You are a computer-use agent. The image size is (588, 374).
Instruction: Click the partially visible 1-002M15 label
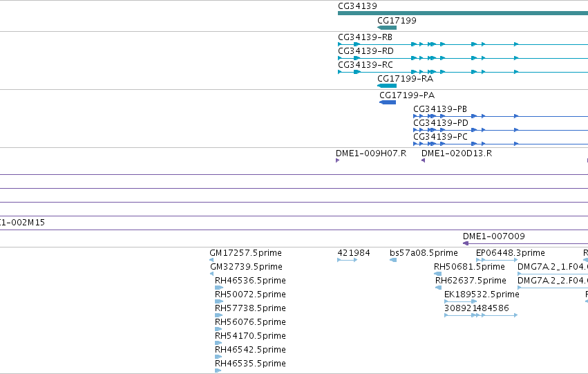pos(23,223)
